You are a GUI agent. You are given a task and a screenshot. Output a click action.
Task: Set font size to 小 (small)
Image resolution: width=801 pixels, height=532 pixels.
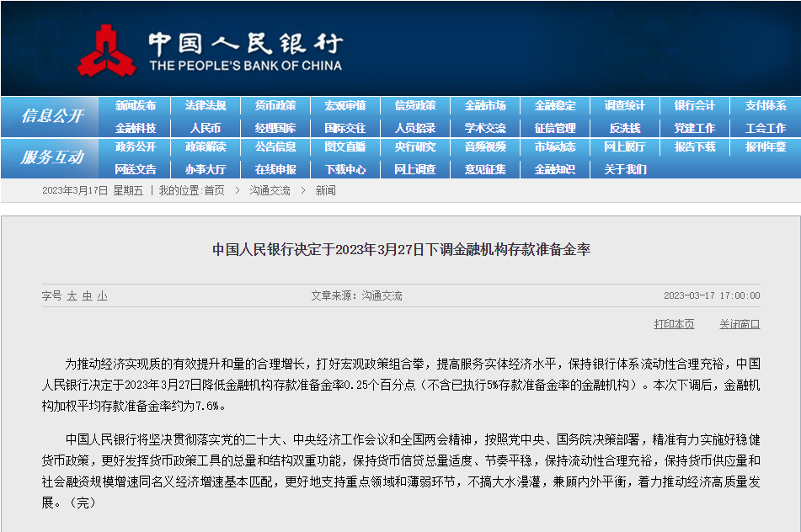click(102, 296)
